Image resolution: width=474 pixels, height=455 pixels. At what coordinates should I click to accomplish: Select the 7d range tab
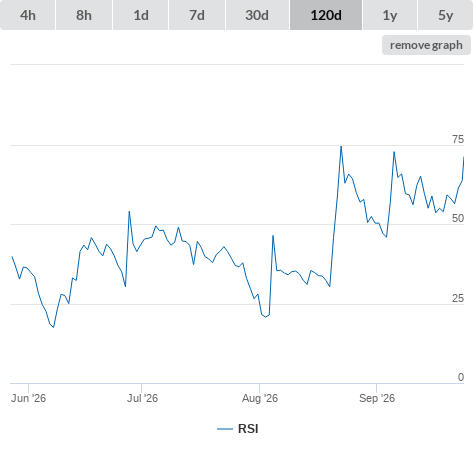click(x=197, y=15)
